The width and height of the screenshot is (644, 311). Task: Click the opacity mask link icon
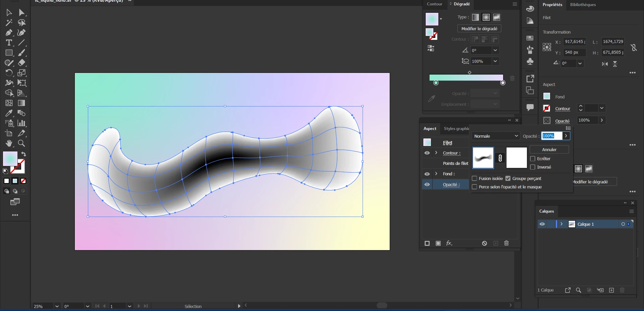pos(500,158)
